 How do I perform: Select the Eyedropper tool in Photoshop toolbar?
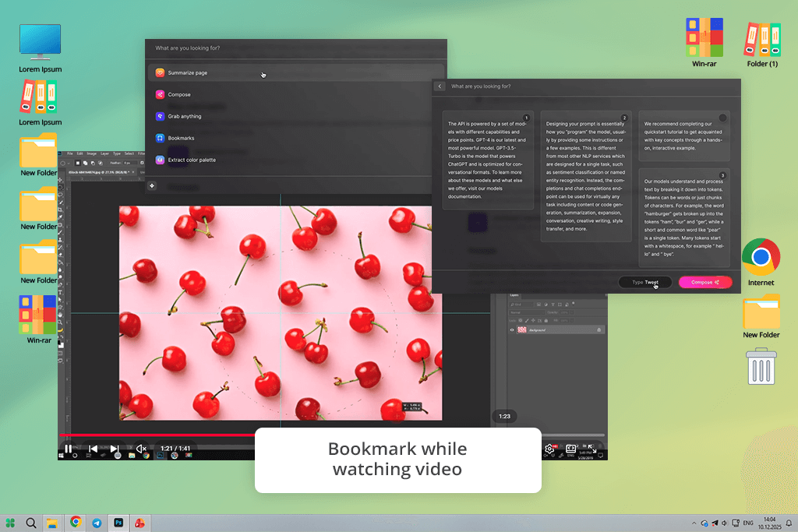point(60,217)
